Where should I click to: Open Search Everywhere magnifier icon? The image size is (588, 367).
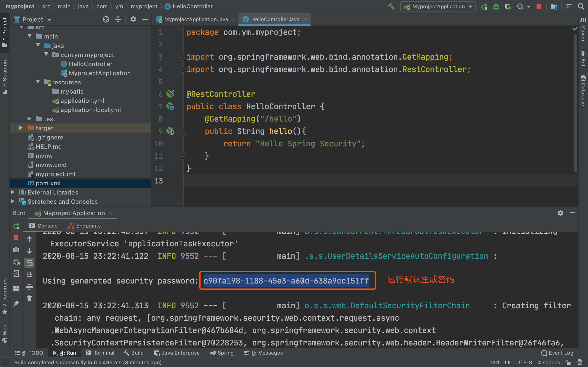point(581,7)
